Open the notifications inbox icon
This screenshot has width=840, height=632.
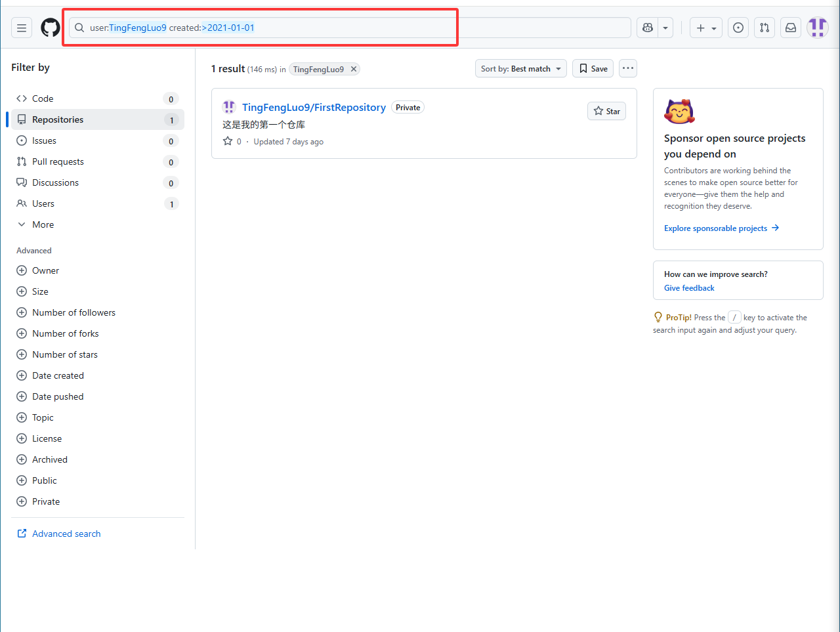(791, 28)
